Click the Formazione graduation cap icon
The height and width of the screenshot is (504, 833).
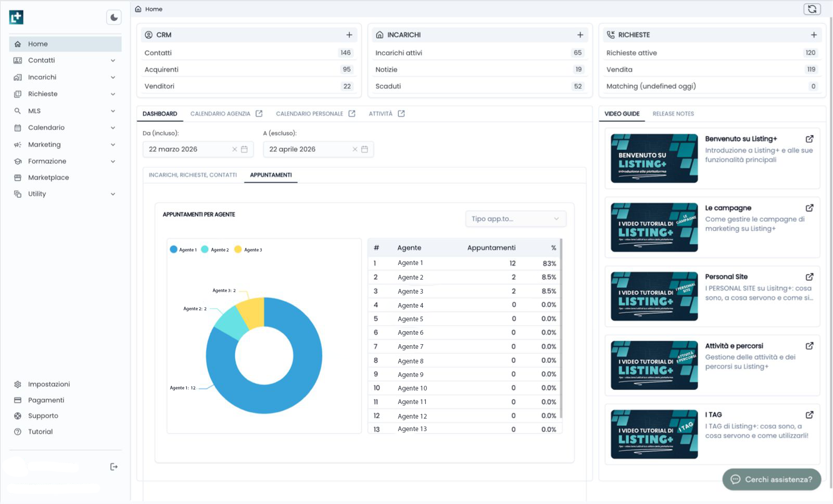pyautogui.click(x=18, y=161)
